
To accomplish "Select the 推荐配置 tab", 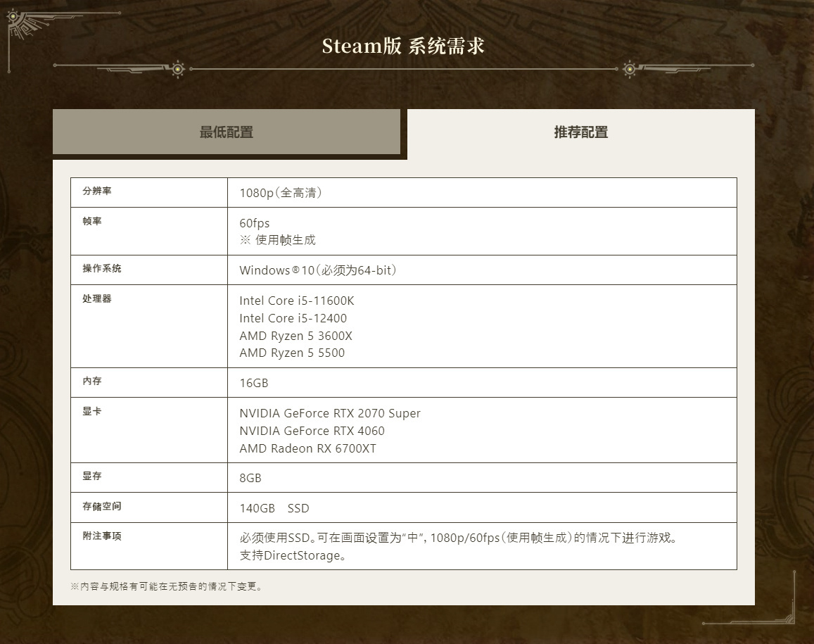I will coord(581,132).
